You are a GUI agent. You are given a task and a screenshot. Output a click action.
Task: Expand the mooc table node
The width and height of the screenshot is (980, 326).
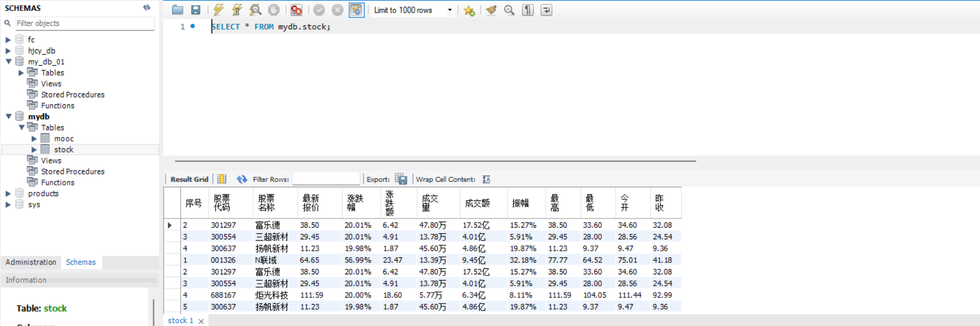coord(34,138)
